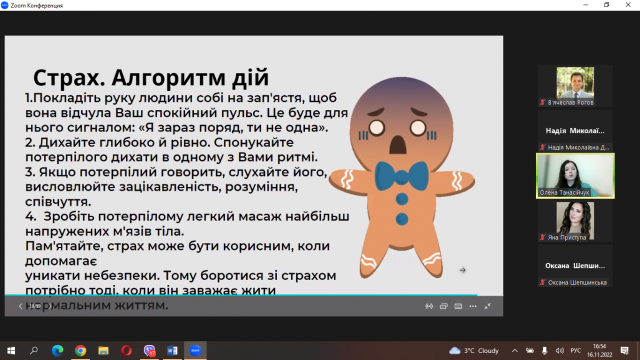Toggle the captions icon in the slide toolbar
This screenshot has width=640, height=360.
pos(458,306)
